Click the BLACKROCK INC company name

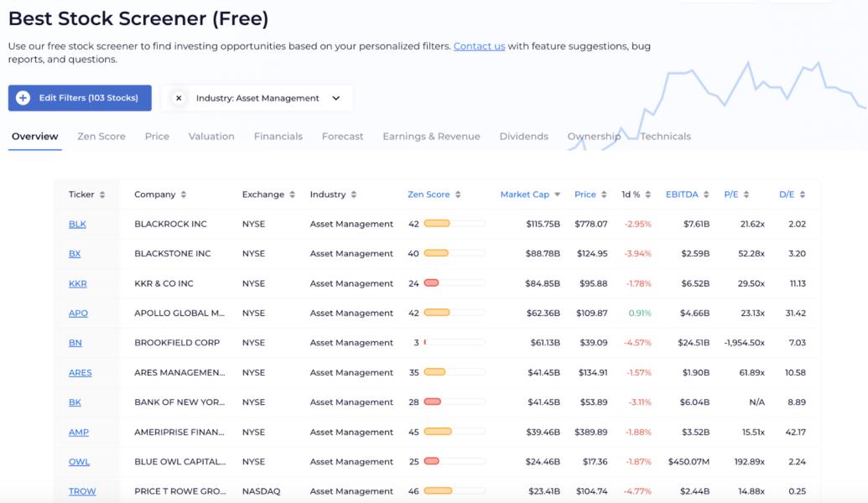[x=170, y=224]
